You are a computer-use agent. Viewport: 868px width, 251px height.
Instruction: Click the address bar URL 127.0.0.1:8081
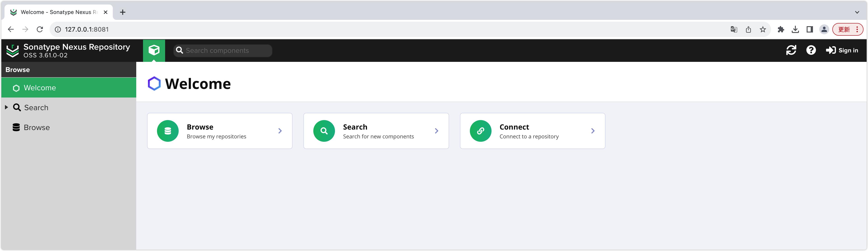87,29
